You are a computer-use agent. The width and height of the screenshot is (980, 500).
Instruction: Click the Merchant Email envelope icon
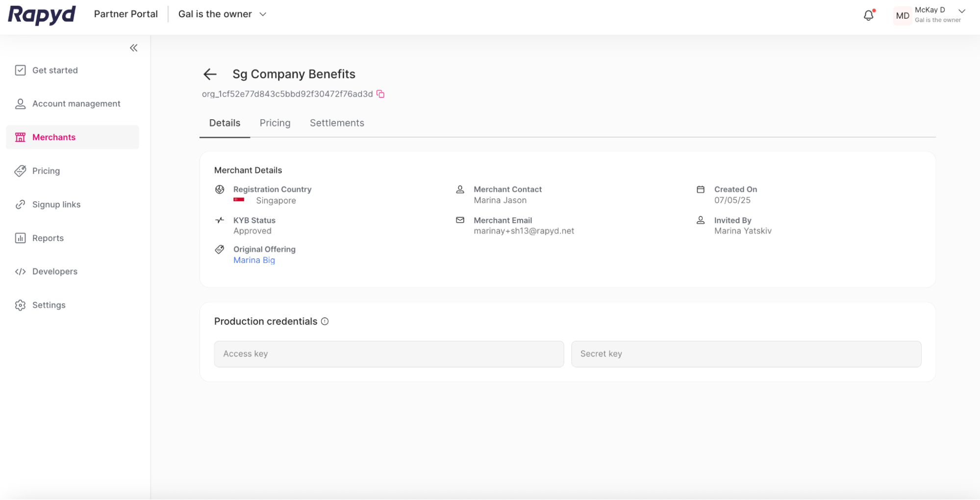[460, 220]
